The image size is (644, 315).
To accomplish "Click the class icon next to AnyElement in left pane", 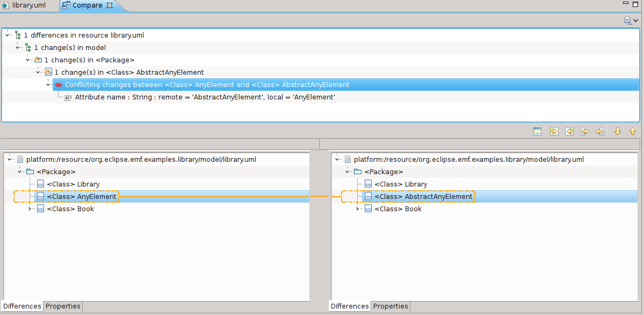I will click(40, 197).
